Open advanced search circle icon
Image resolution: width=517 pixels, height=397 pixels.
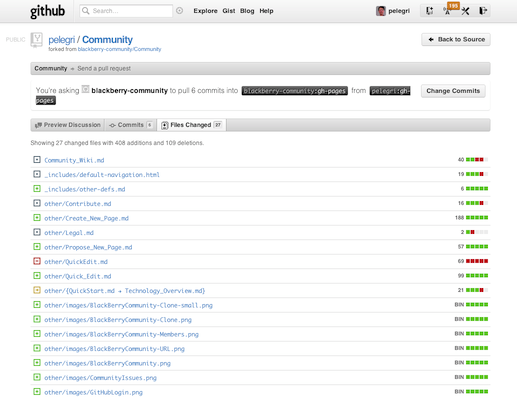(x=179, y=11)
